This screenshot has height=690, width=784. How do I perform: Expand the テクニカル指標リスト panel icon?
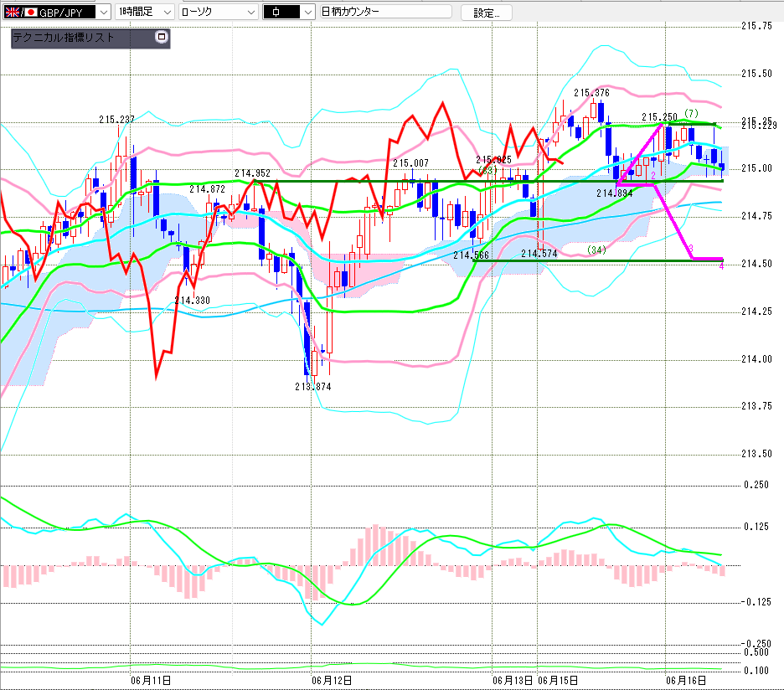click(161, 37)
